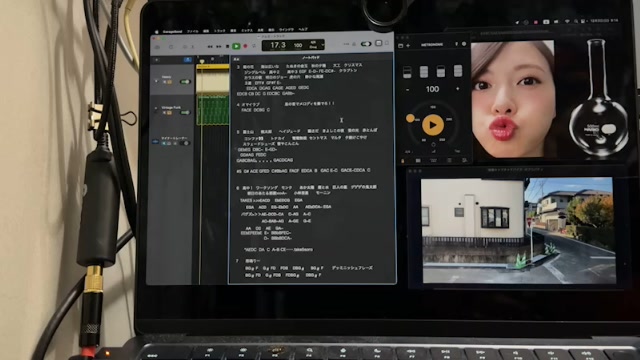Toggle the first metronome beat accent block
The image size is (640, 360).
click(x=407, y=72)
